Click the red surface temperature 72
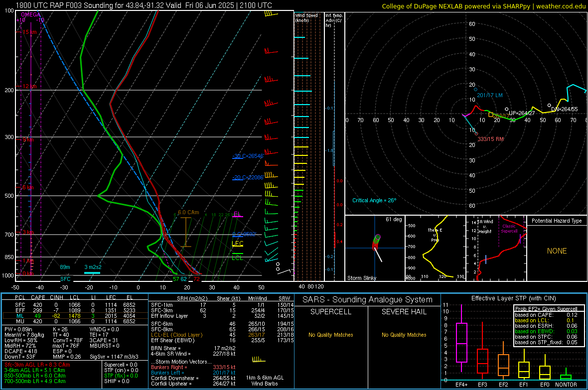Screen dimensions: 588x390 tap(196, 279)
